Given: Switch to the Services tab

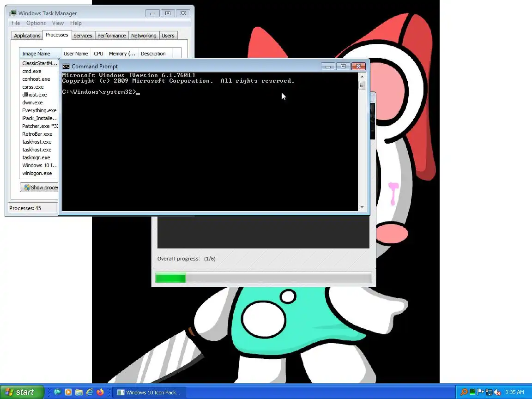Looking at the screenshot, I should click(83, 36).
